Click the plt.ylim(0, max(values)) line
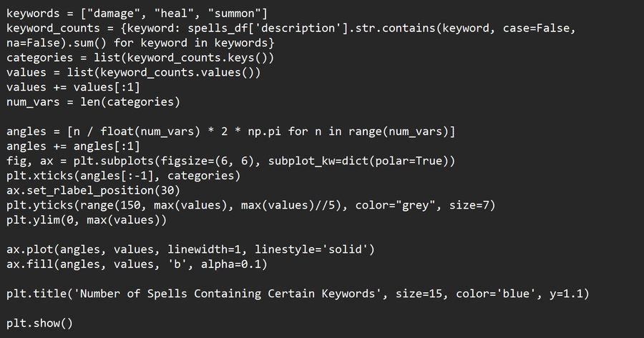This screenshot has width=644, height=338. 87,221
